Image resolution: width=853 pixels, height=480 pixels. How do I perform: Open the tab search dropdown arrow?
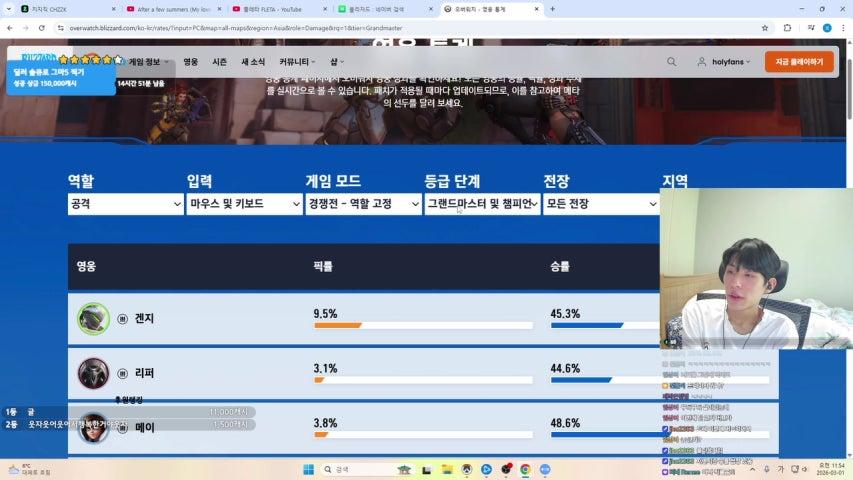pyautogui.click(x=9, y=9)
